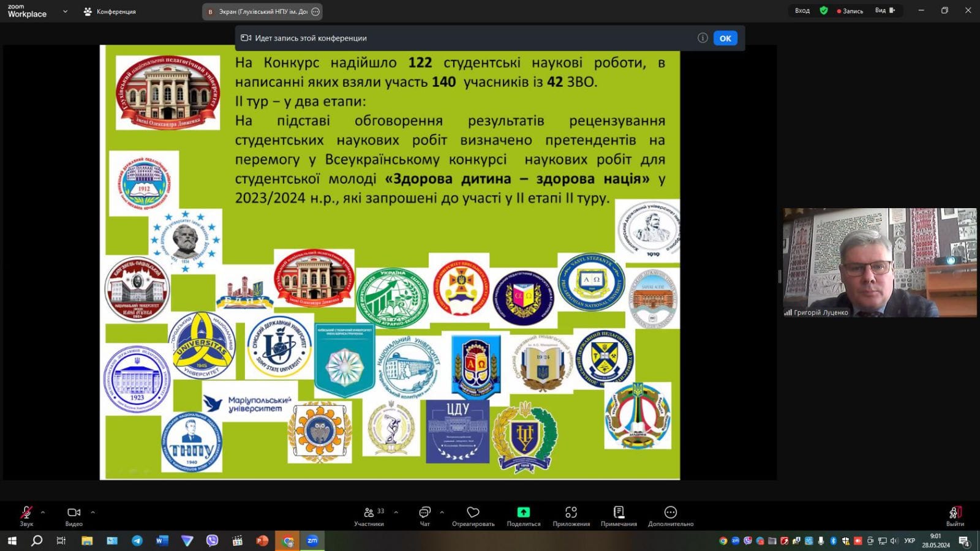Open Дополнительно more options menu
Image resolution: width=980 pixels, height=551 pixels.
point(671,515)
